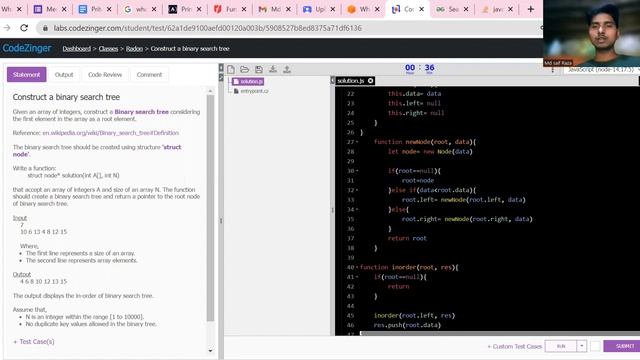Open the Wikipedia reference link

click(111, 133)
